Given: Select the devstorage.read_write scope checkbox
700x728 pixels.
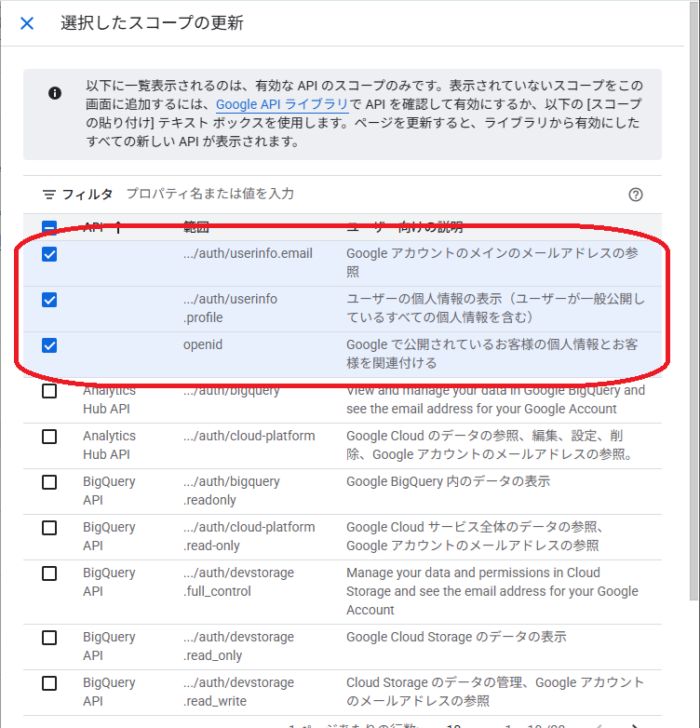Looking at the screenshot, I should pos(49,683).
